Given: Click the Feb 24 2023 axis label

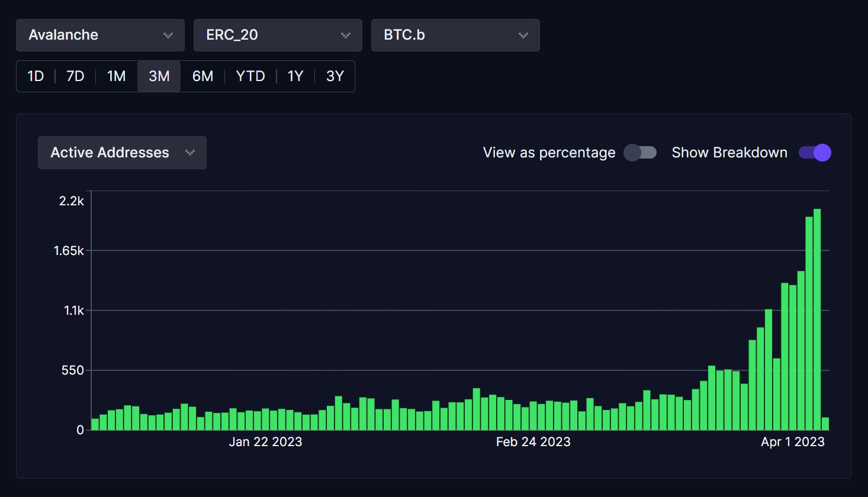Looking at the screenshot, I should 533,442.
